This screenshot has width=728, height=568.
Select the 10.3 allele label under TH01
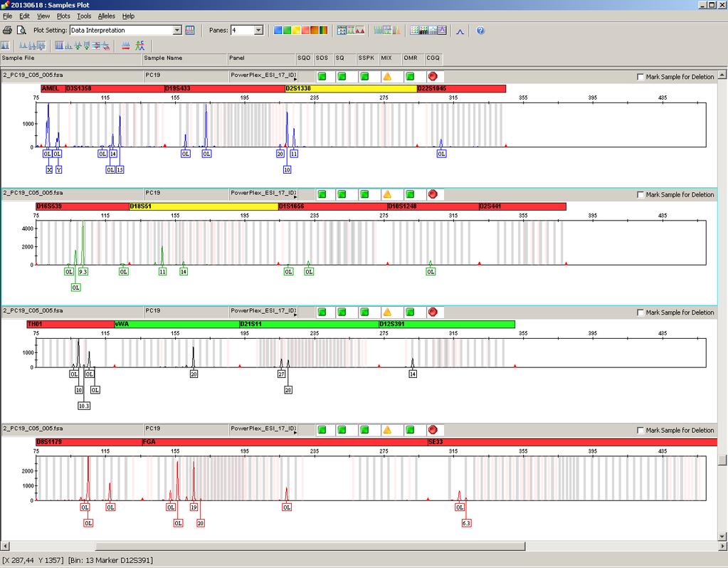83,406
